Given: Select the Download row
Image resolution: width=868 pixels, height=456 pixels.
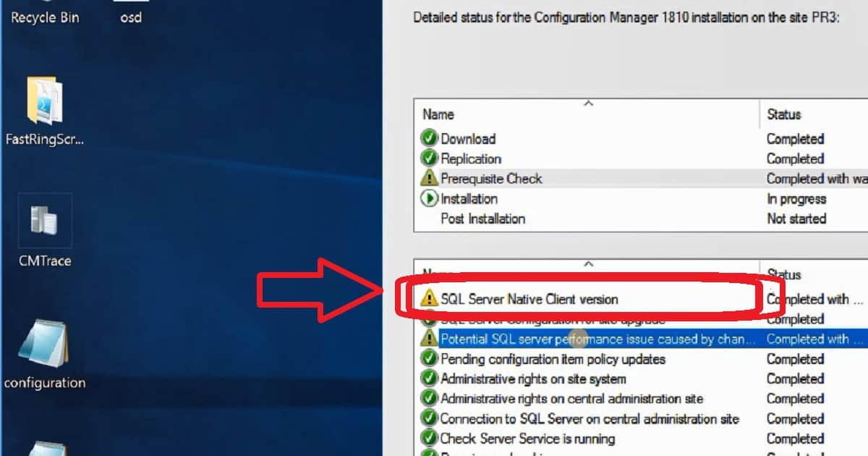Looking at the screenshot, I should click(x=641, y=138).
